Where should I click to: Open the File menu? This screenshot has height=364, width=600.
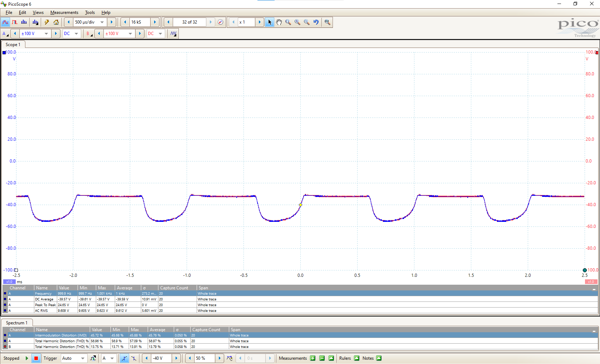coord(9,13)
